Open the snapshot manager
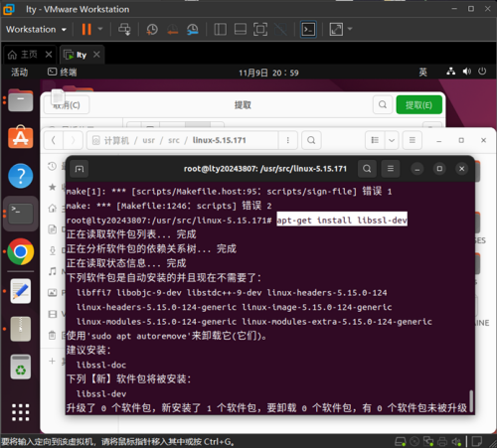 tap(192, 30)
